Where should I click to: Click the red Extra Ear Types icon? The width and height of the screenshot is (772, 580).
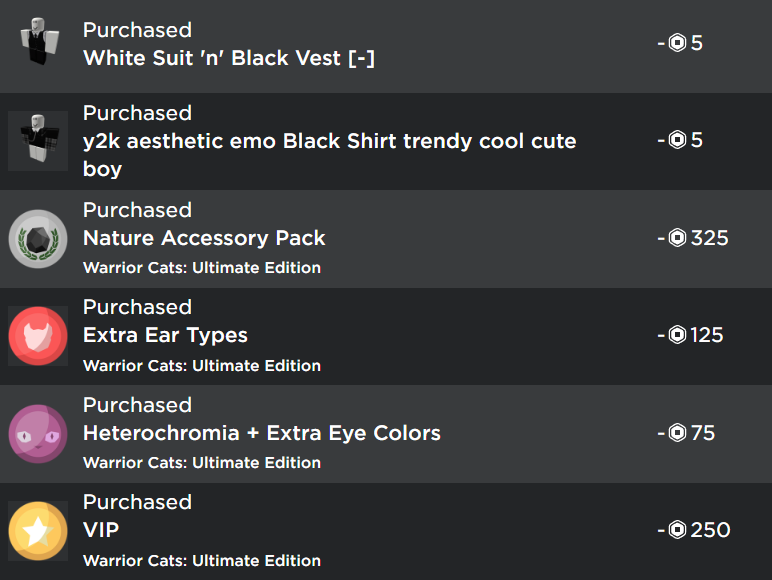coord(38,335)
